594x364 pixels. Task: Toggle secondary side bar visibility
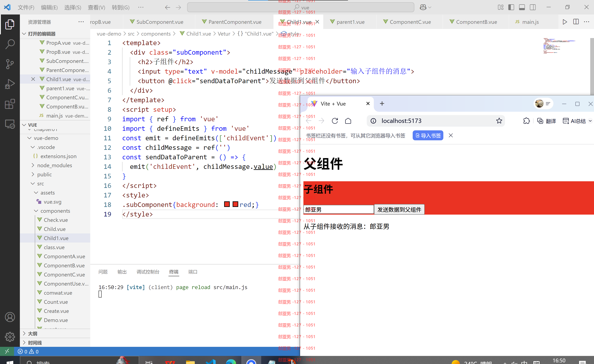point(533,7)
